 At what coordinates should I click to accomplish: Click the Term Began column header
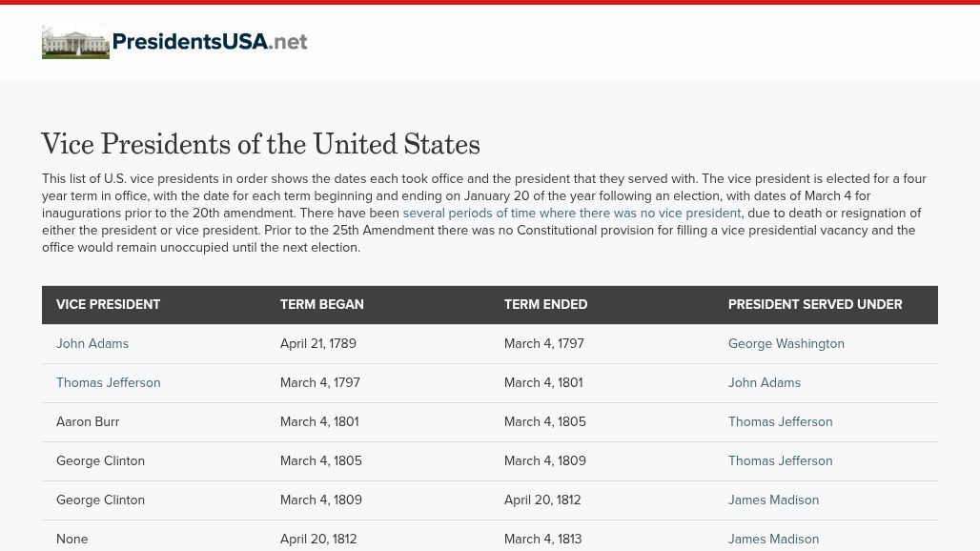coord(321,305)
